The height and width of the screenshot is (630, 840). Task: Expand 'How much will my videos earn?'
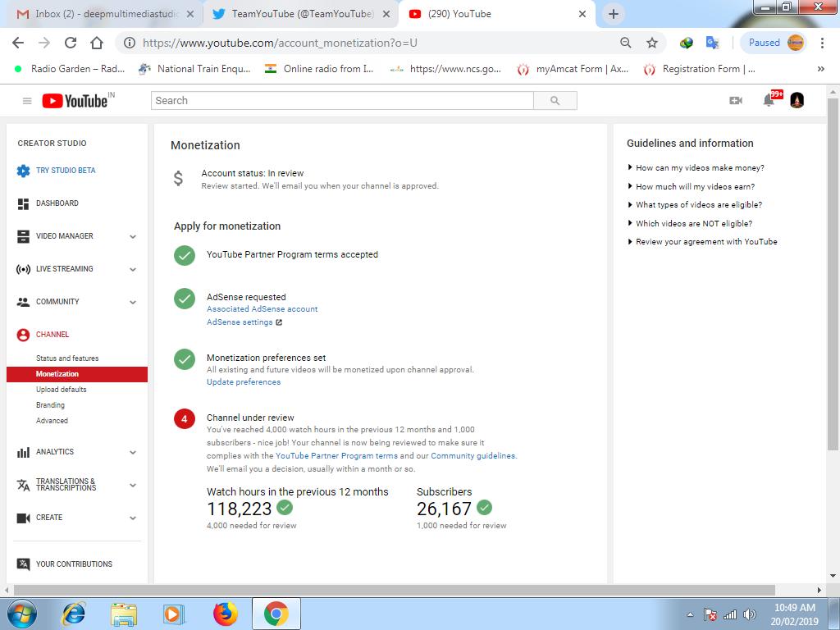691,186
